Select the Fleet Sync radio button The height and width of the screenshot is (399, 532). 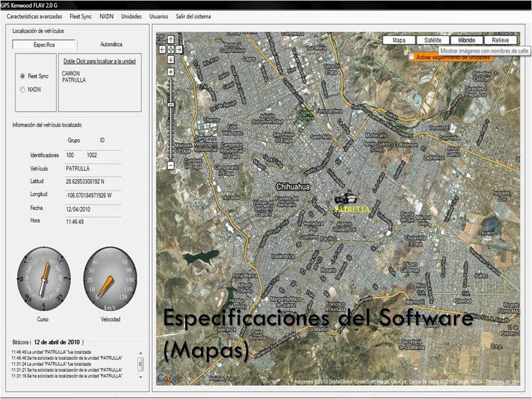point(22,76)
